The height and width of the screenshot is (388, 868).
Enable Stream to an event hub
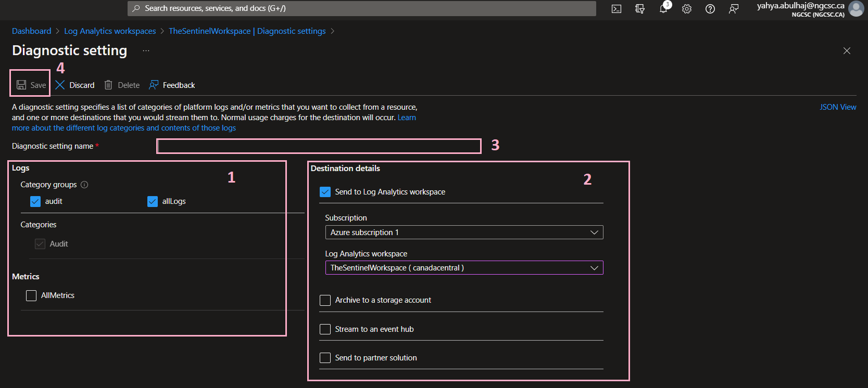(325, 329)
